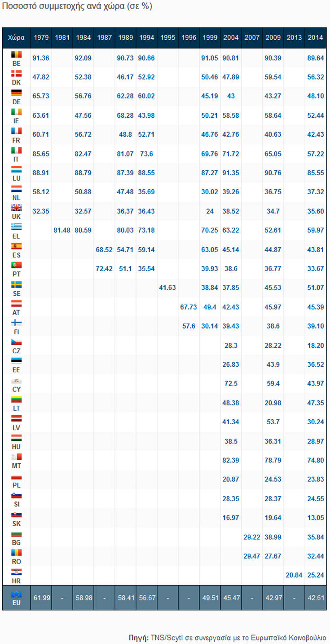Click the Greek flag in the EL row
Image resolution: width=330 pixels, height=644 pixels.
pyautogui.click(x=16, y=227)
